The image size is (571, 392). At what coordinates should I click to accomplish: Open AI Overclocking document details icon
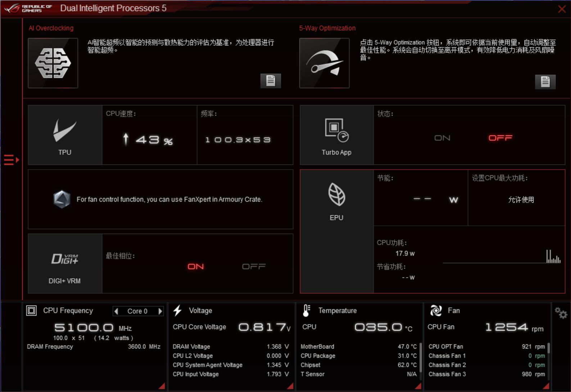click(x=271, y=81)
